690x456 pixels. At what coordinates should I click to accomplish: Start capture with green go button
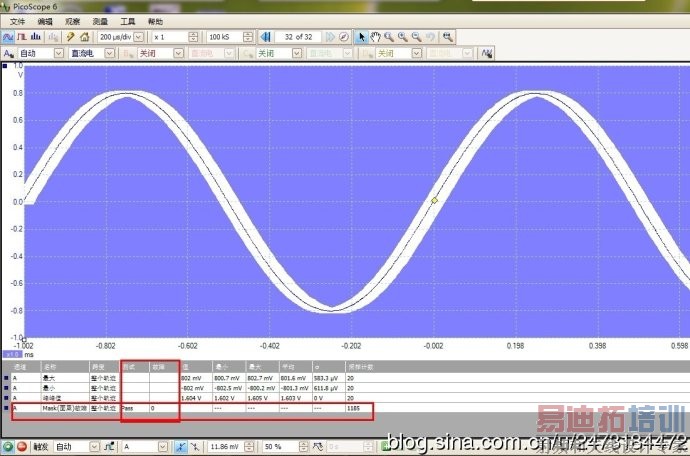point(7,447)
